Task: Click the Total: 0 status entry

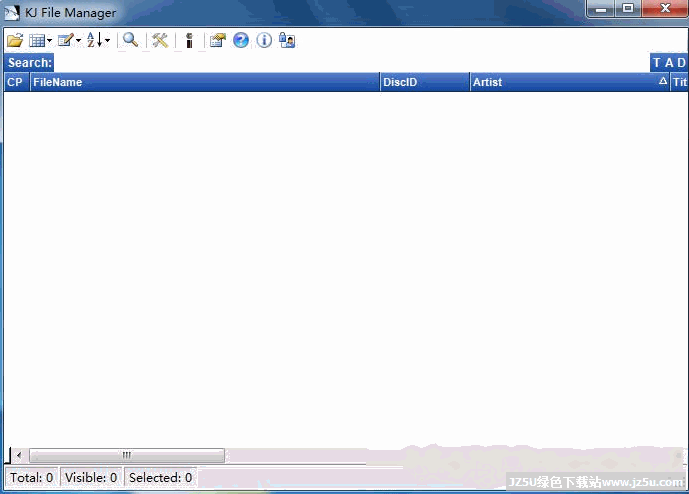Action: [31, 478]
